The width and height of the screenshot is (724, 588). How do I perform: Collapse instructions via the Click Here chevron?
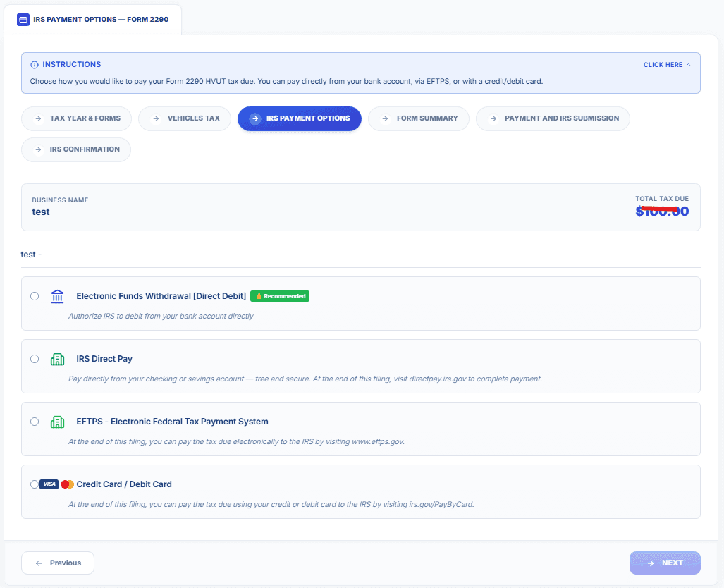689,65
